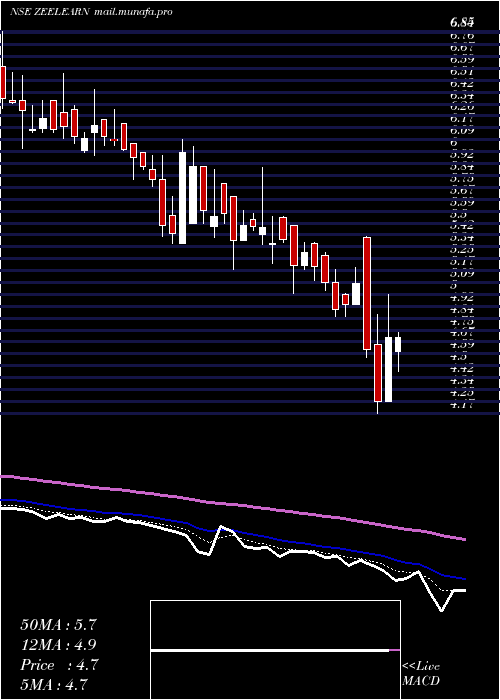Viewport: 500px width, 700px height.
Task: Click the 12MA : 4.9 readout
Action: pos(58,645)
